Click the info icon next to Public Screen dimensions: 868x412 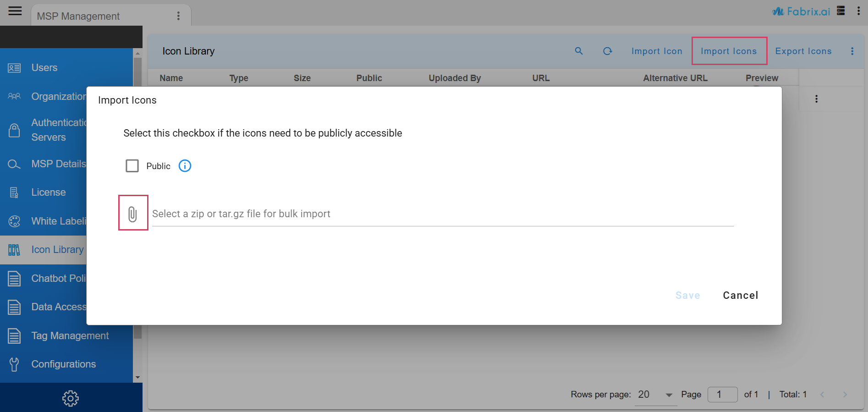[185, 166]
